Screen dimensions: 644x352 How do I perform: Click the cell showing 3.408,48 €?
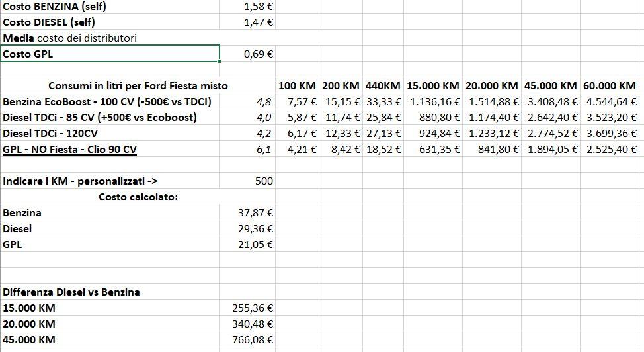coord(550,102)
